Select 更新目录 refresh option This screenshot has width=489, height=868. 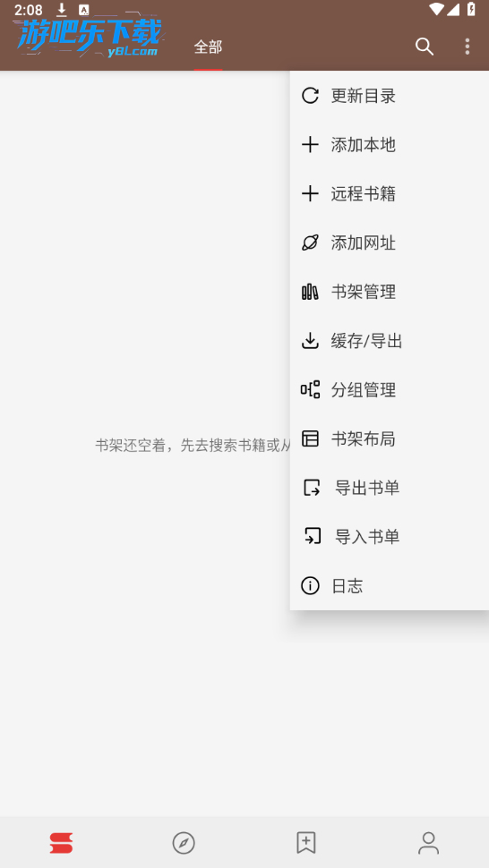(390, 96)
